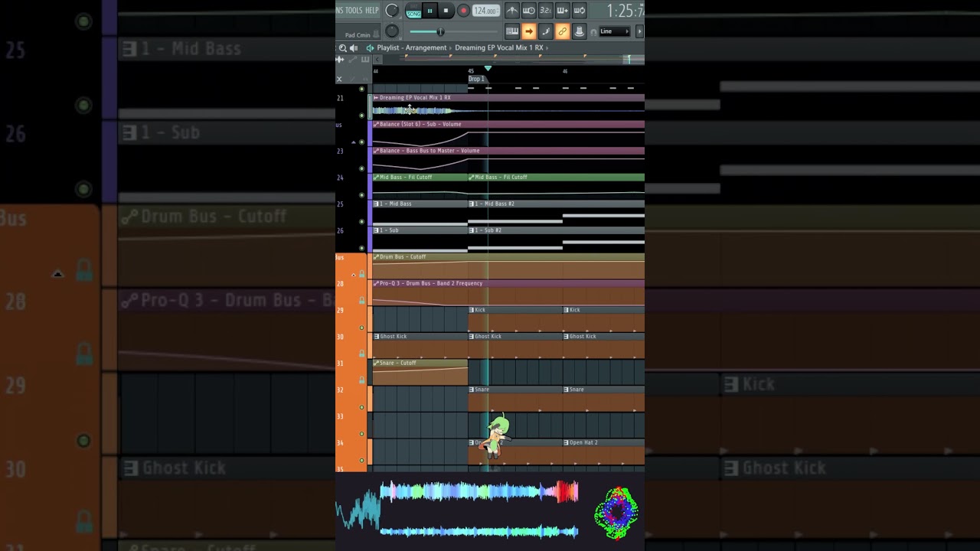
Task: Collapse the Drum Bus group arrow
Action: (x=354, y=274)
